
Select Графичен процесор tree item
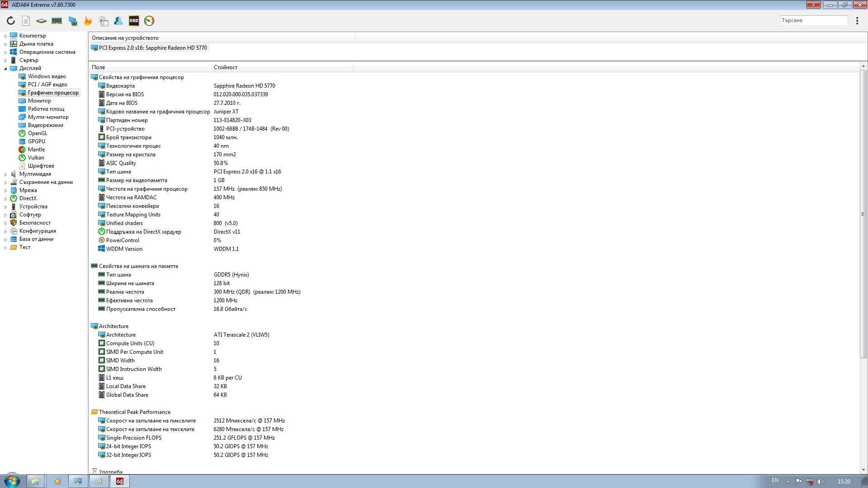tap(53, 93)
